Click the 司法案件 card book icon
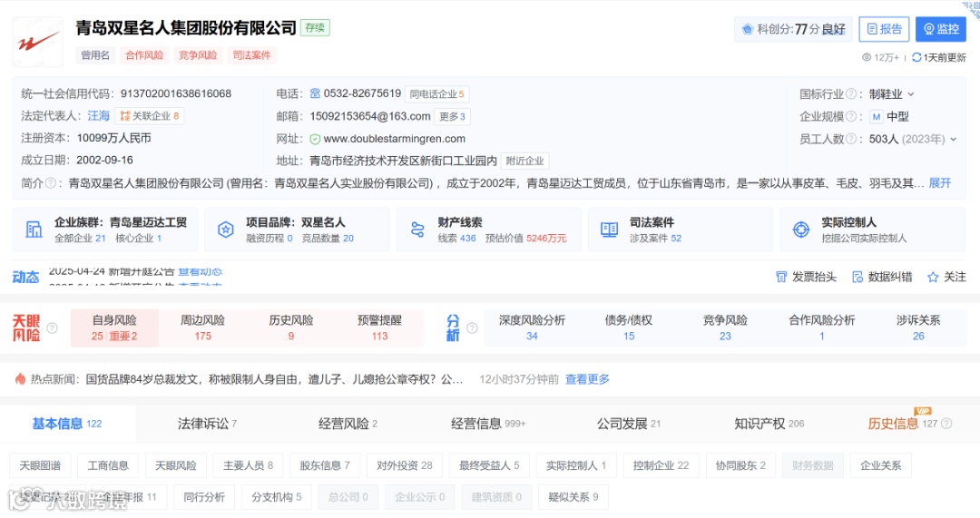Screen dimensions: 980x518 [610, 230]
